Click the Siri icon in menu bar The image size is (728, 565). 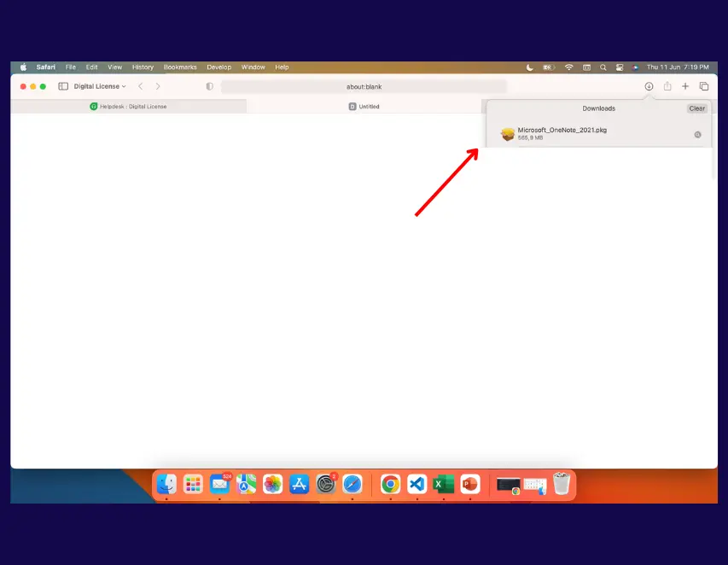pyautogui.click(x=635, y=67)
